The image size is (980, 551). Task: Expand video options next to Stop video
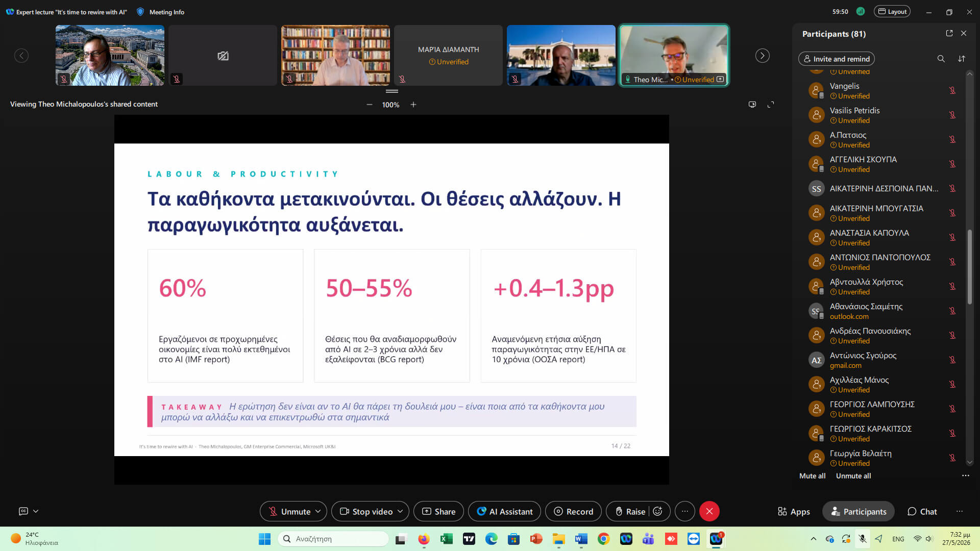point(400,511)
